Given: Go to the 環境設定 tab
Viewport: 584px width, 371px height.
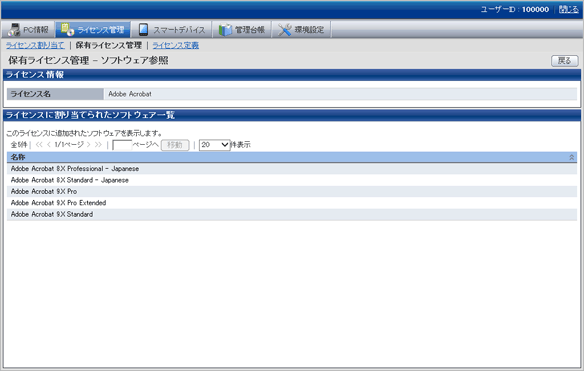Looking at the screenshot, I should [301, 29].
